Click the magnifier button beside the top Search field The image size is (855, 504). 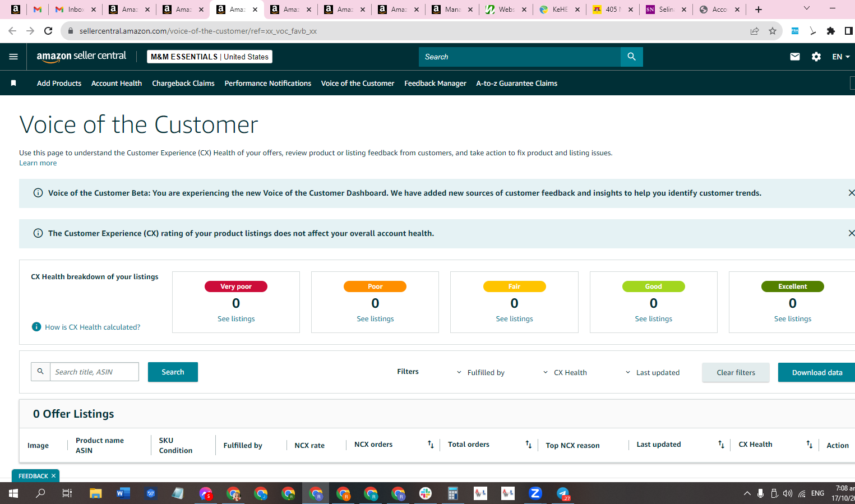tap(631, 57)
